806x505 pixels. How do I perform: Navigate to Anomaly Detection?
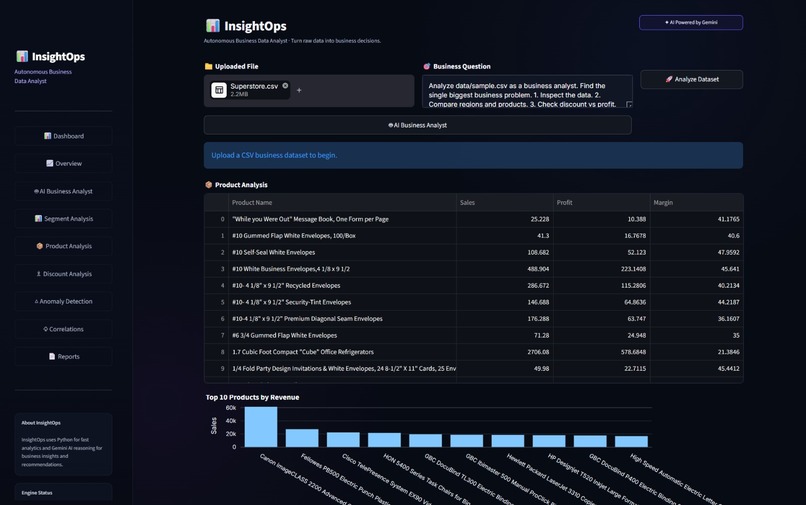[x=63, y=301]
